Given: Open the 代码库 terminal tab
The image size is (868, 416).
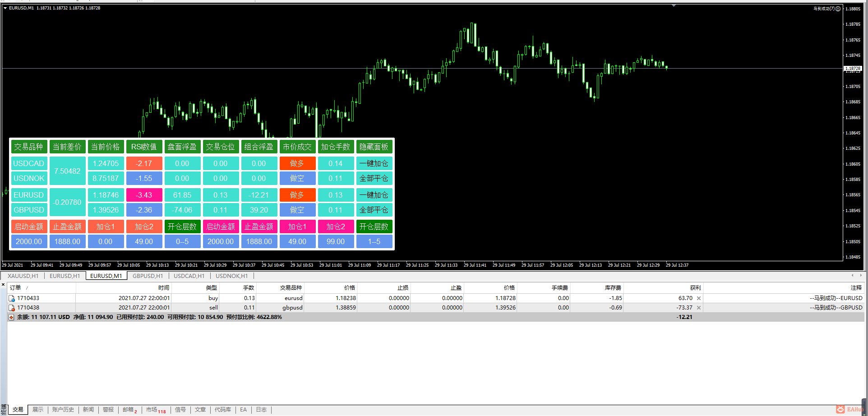Looking at the screenshot, I should pos(223,410).
